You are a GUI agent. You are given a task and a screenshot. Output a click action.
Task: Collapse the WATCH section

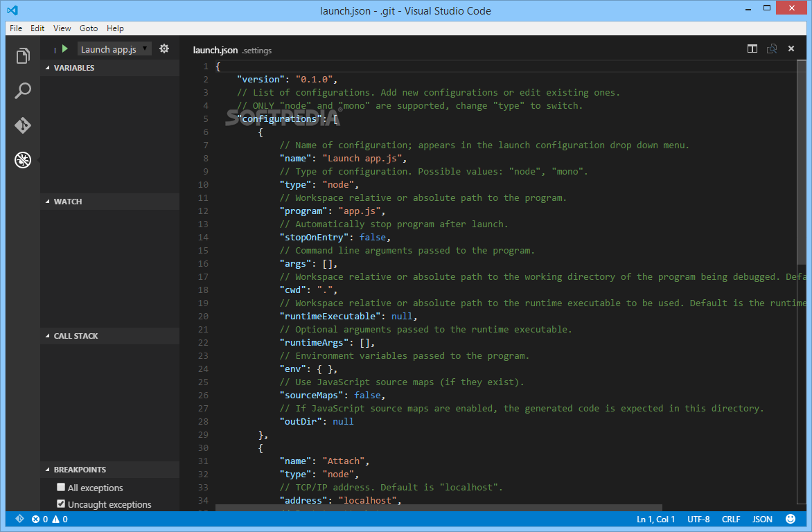click(109, 202)
